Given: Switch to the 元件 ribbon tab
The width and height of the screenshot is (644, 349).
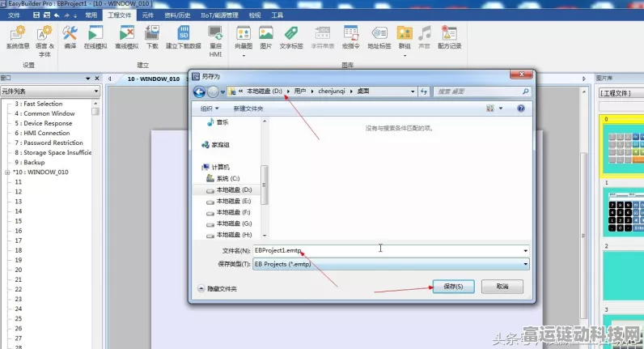Looking at the screenshot, I should pyautogui.click(x=147, y=15).
